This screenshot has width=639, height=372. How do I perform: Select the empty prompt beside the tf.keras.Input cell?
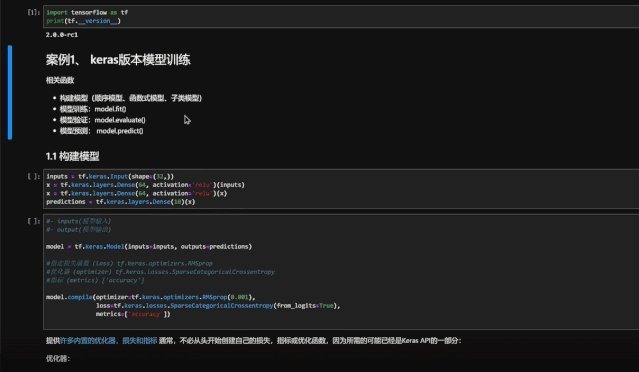[x=34, y=176]
